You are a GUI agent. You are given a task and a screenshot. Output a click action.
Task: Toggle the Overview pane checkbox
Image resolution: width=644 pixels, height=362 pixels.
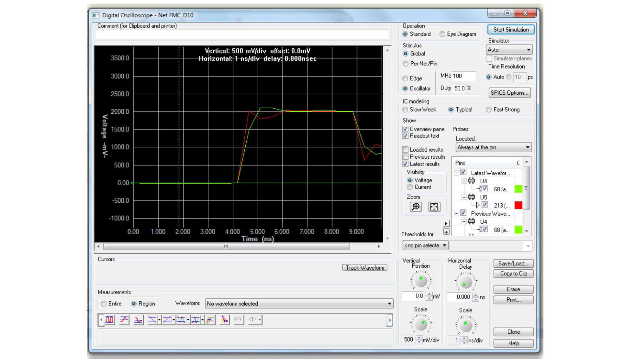click(x=405, y=129)
